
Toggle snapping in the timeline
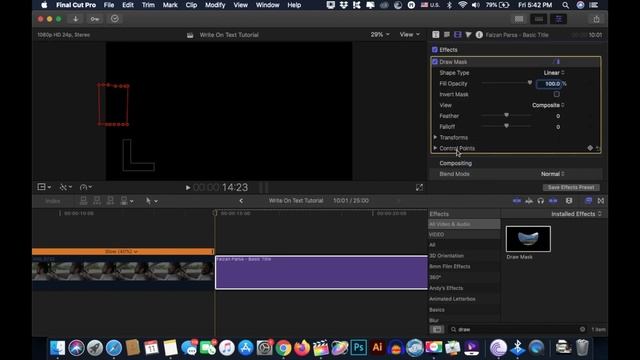coord(553,201)
